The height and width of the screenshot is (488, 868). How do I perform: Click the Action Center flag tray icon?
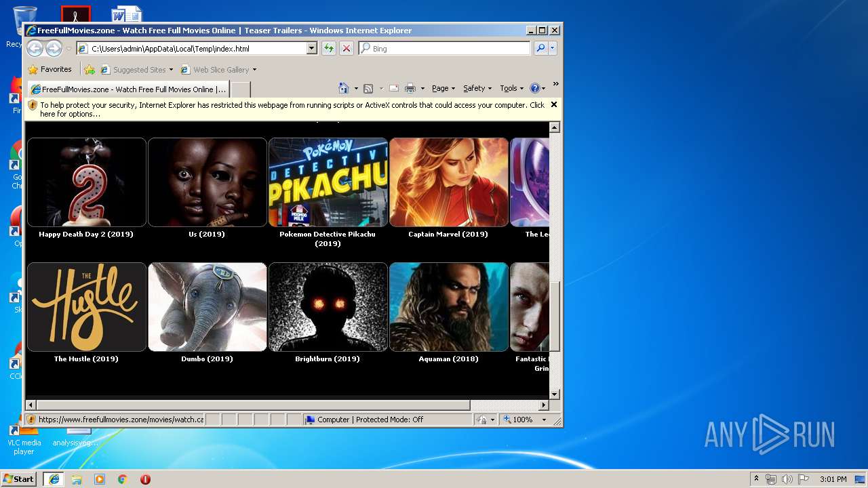(x=804, y=479)
